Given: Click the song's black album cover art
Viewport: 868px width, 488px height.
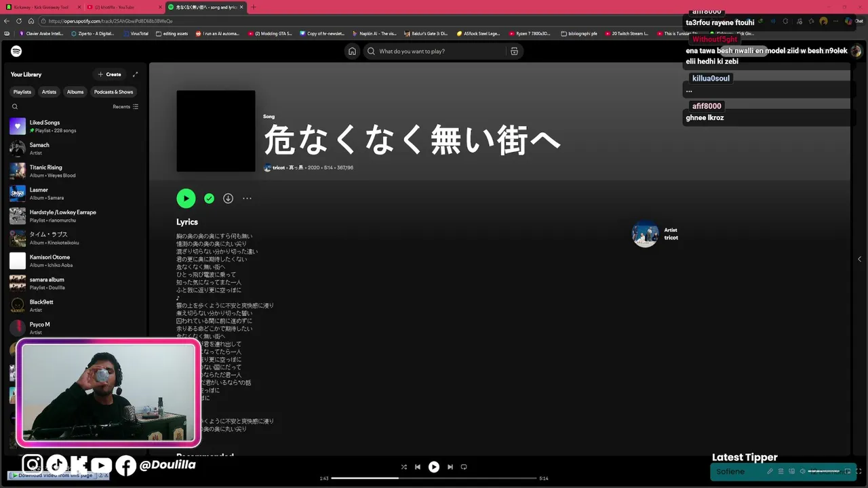Looking at the screenshot, I should (216, 131).
